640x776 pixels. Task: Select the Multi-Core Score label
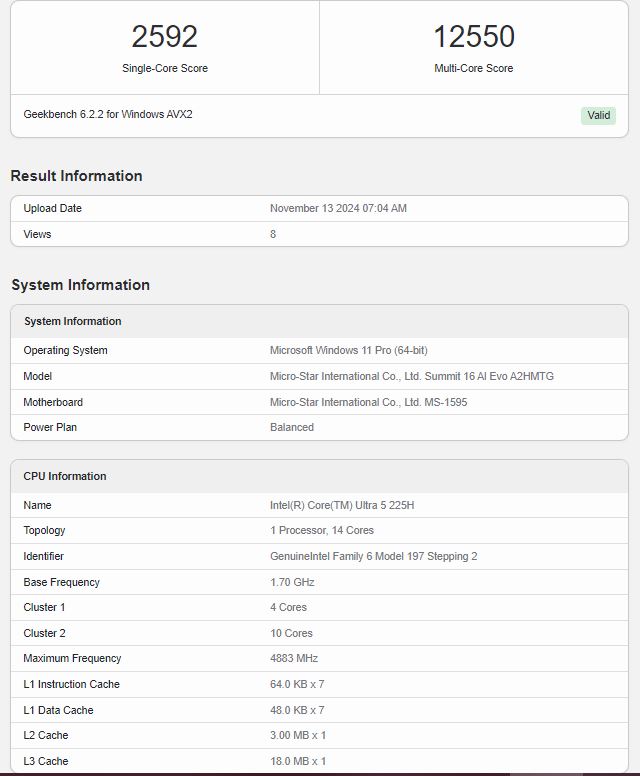point(474,68)
